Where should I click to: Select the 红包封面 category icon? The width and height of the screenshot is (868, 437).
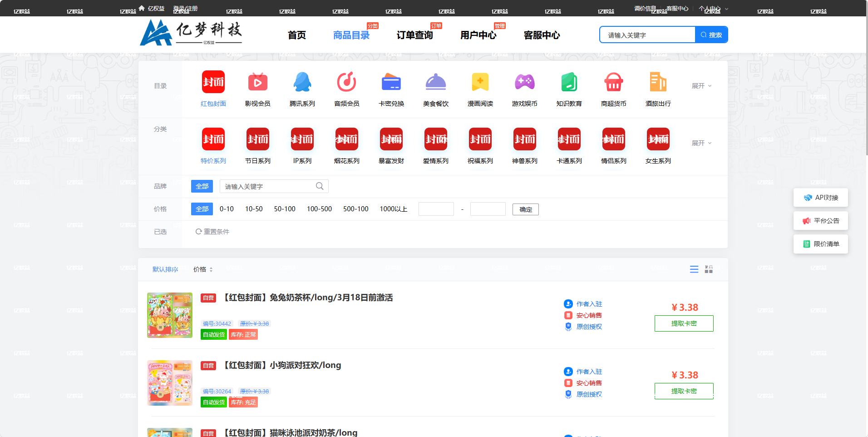213,83
